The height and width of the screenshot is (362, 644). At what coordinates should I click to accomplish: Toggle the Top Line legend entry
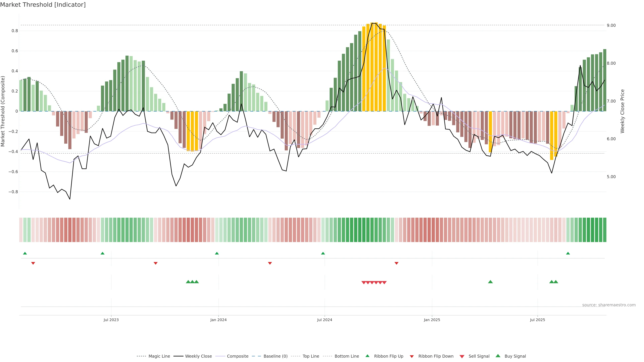311,356
